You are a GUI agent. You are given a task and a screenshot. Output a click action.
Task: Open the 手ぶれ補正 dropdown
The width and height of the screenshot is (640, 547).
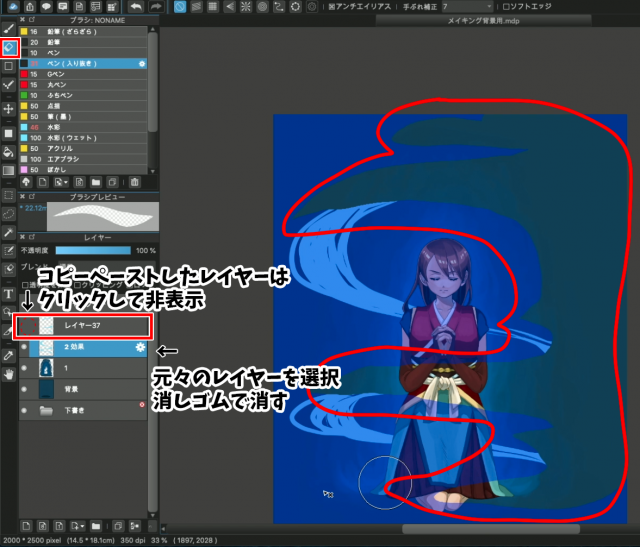468,7
